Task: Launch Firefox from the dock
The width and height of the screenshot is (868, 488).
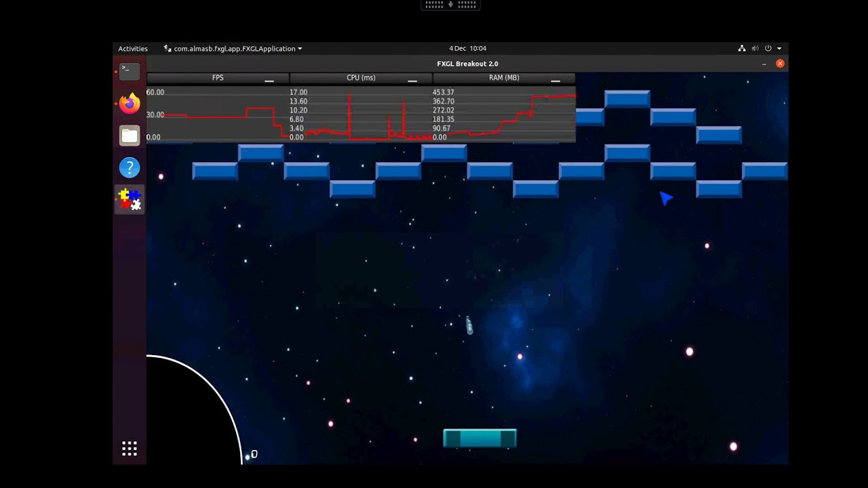Action: 130,103
